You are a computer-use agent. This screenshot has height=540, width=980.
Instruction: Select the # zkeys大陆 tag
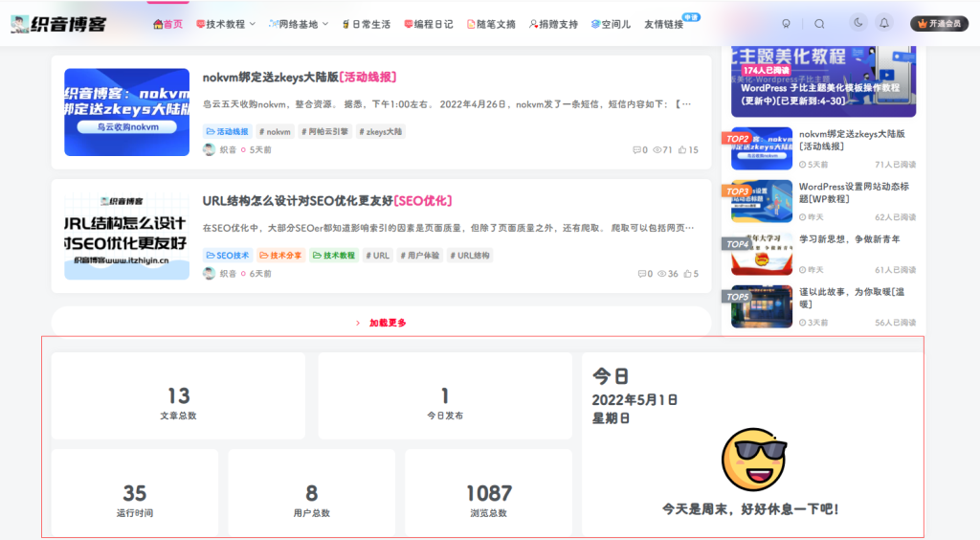(x=381, y=131)
